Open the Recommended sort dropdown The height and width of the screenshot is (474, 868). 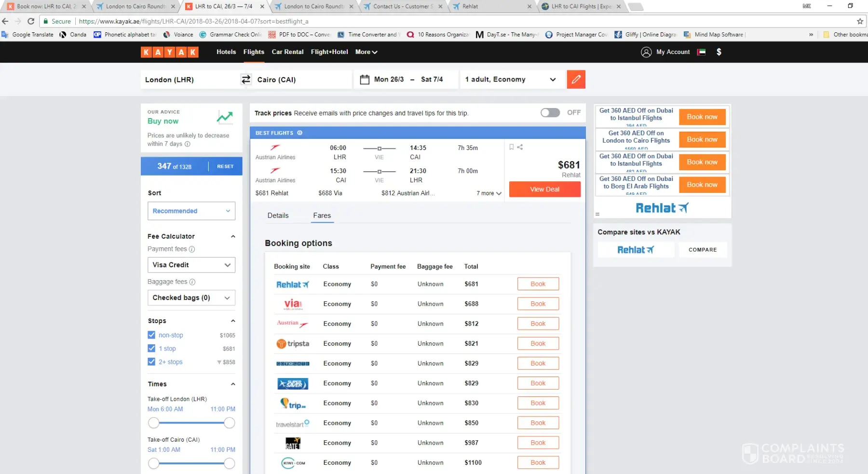[x=191, y=211]
